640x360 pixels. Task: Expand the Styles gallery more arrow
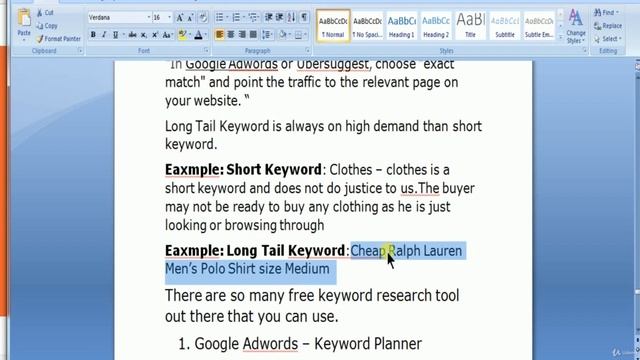click(560, 38)
